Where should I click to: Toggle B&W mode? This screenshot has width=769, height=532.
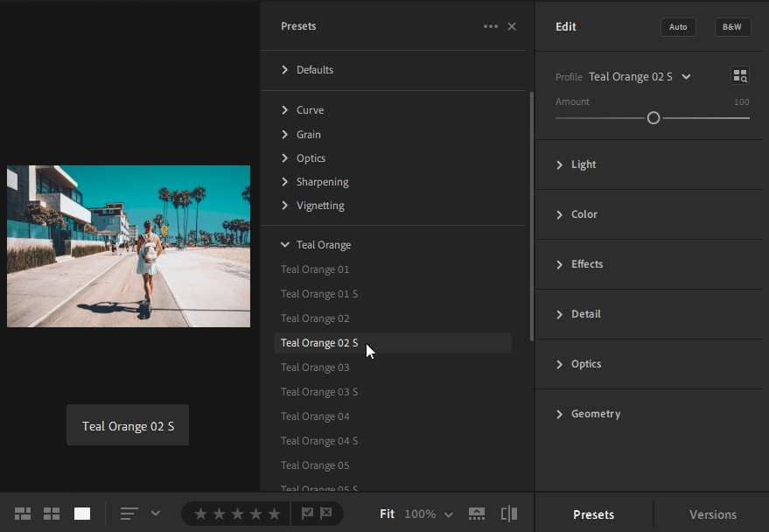pos(732,27)
